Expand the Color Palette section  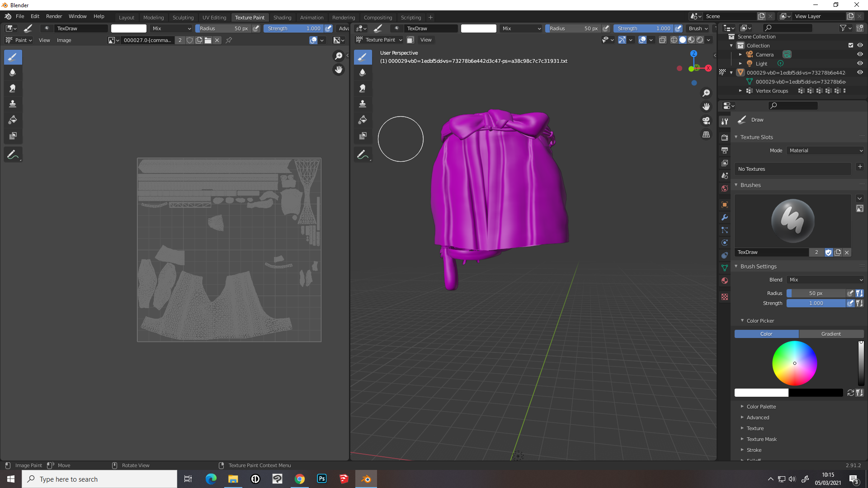tap(761, 407)
